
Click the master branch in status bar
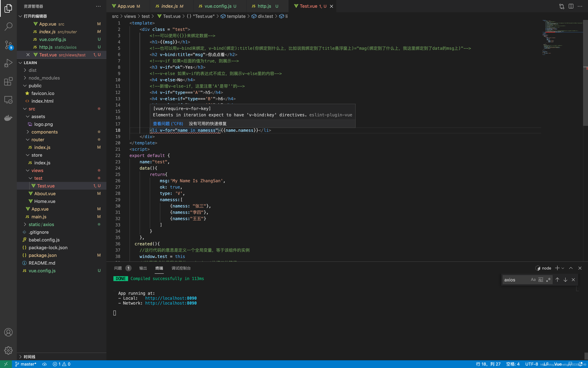pos(26,364)
